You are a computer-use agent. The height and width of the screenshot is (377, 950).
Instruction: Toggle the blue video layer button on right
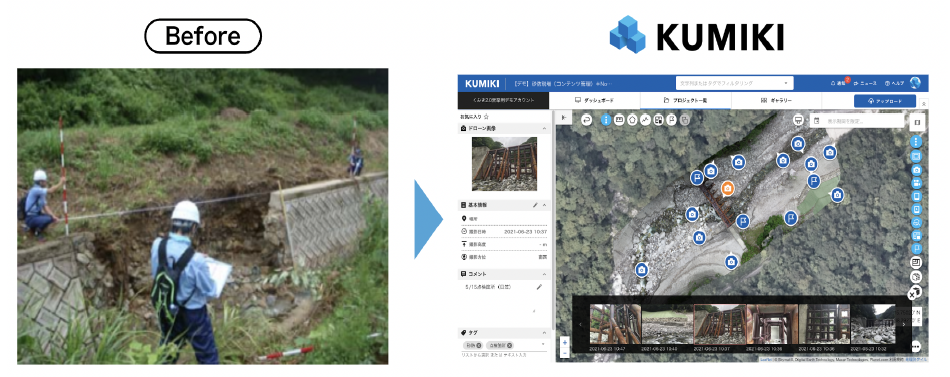pyautogui.click(x=916, y=184)
